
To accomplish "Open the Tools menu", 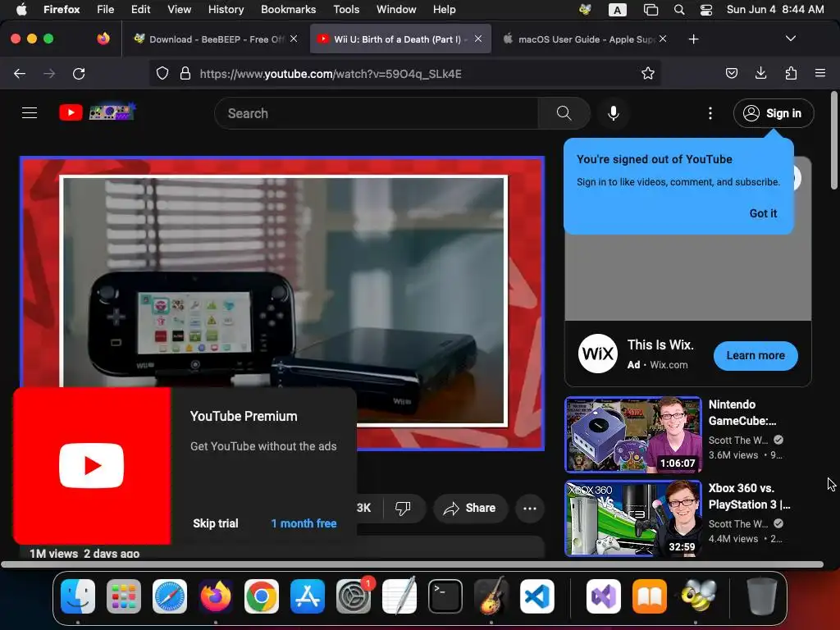I will (346, 10).
